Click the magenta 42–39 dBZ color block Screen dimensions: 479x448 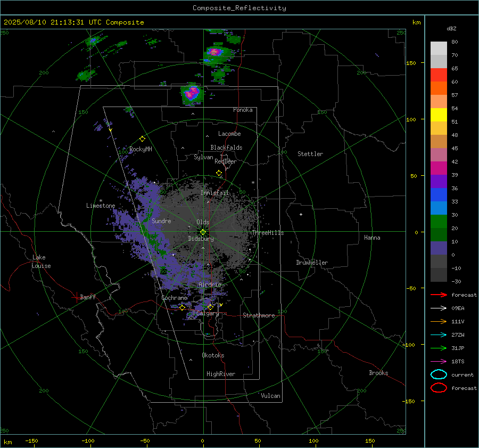tap(439, 168)
